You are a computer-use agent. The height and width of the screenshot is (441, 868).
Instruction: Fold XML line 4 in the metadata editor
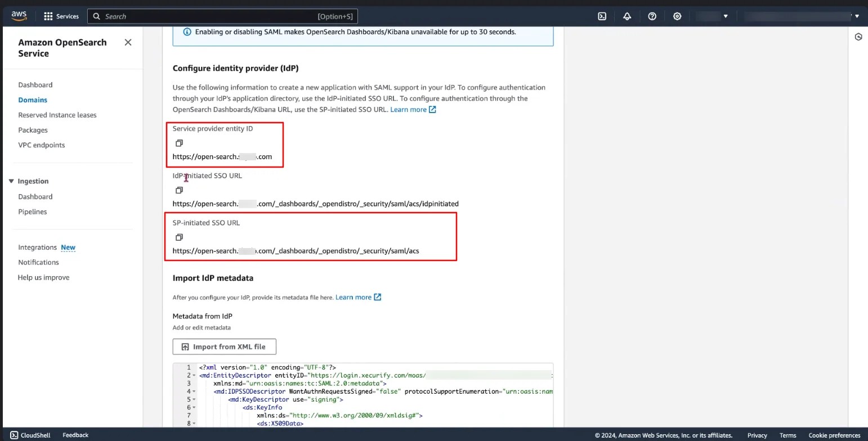pos(194,391)
